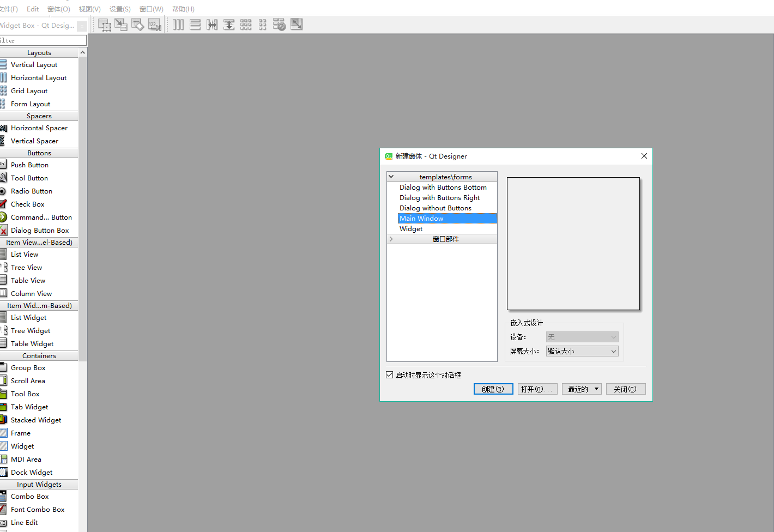Click the Lay Out Horizontally toolbar icon
The height and width of the screenshot is (532, 774).
pyautogui.click(x=178, y=24)
